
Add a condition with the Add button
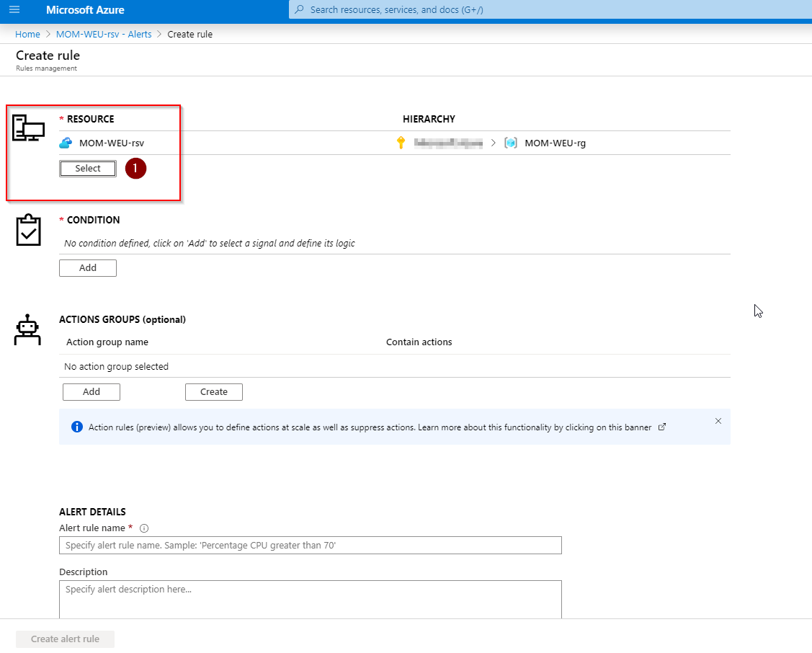(87, 267)
